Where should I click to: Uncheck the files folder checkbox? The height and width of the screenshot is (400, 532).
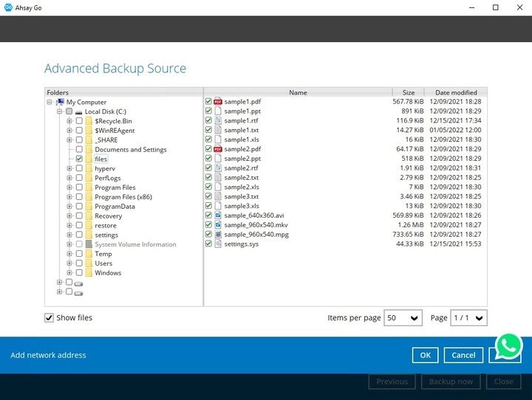click(79, 159)
